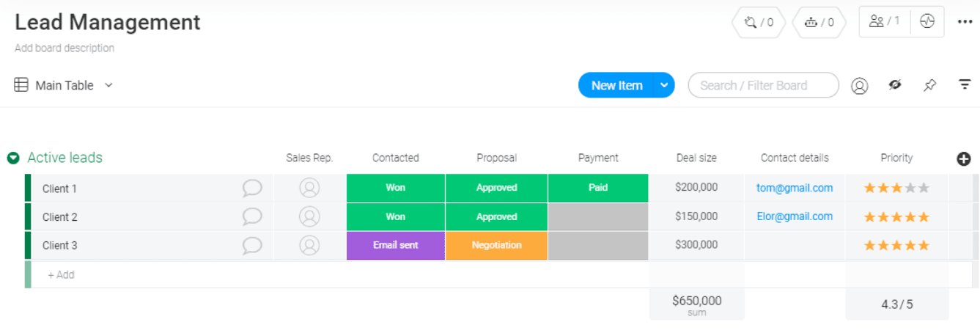Screen dimensions: 980x336
Task: Add a new column with plus icon
Action: [964, 158]
